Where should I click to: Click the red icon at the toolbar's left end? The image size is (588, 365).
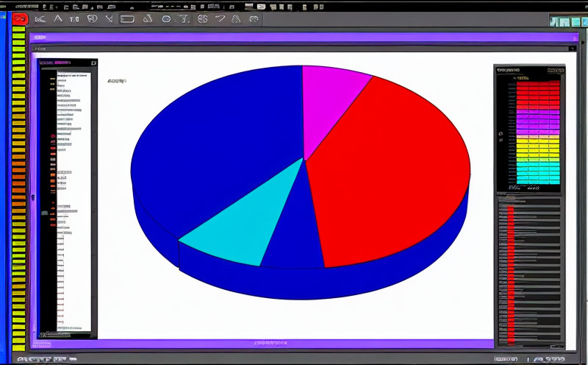tap(21, 18)
